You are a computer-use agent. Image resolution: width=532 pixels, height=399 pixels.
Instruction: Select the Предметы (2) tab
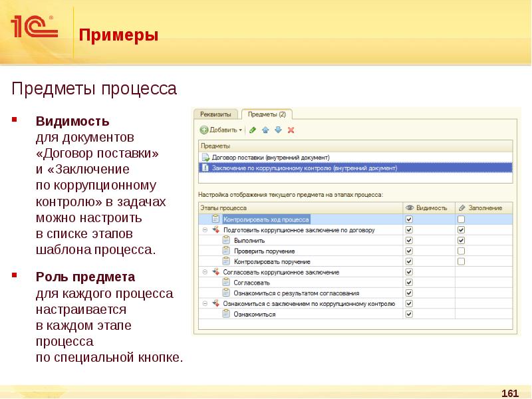[x=266, y=114]
